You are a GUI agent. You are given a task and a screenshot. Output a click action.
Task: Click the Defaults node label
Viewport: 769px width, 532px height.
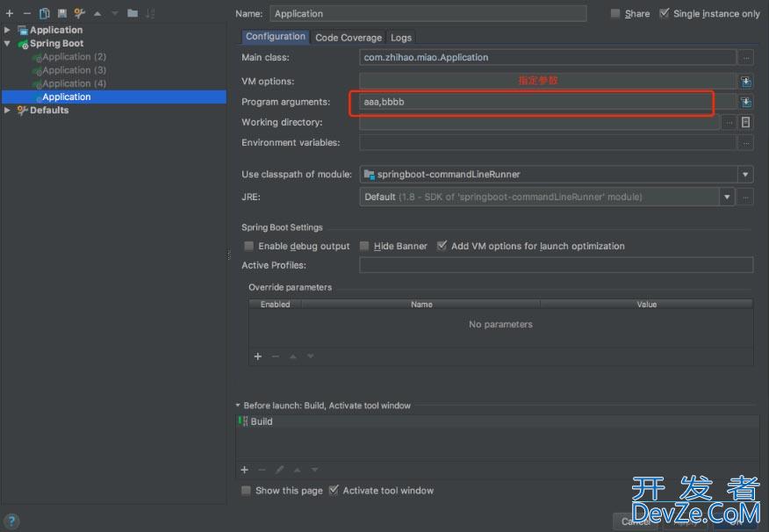(49, 111)
